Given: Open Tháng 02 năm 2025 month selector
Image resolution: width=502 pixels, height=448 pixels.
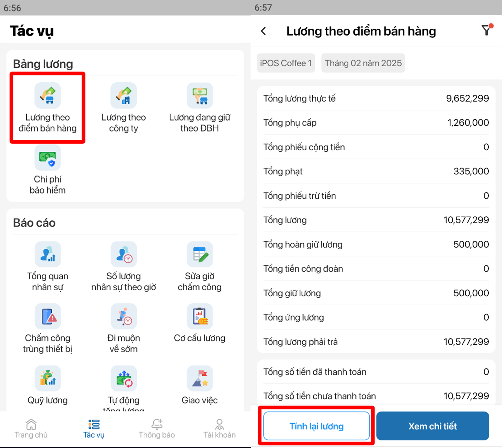Looking at the screenshot, I should 363,63.
